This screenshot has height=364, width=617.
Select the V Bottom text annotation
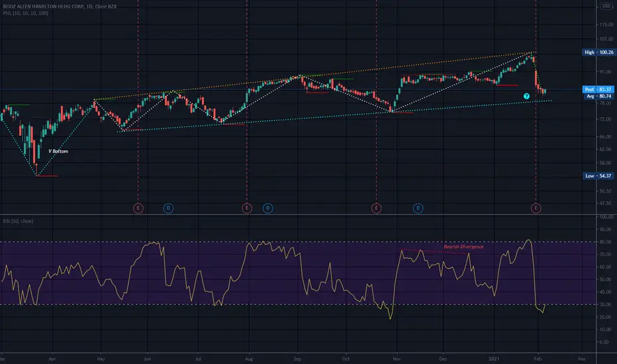pyautogui.click(x=58, y=151)
